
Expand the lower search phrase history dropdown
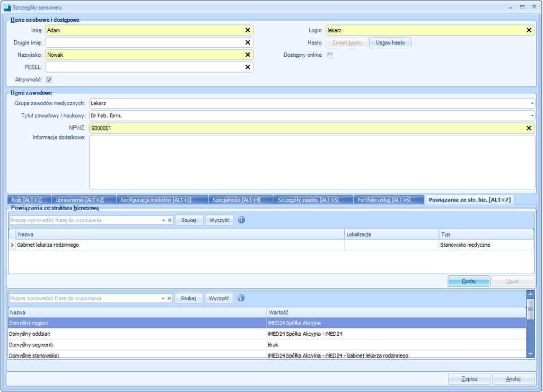[163, 298]
